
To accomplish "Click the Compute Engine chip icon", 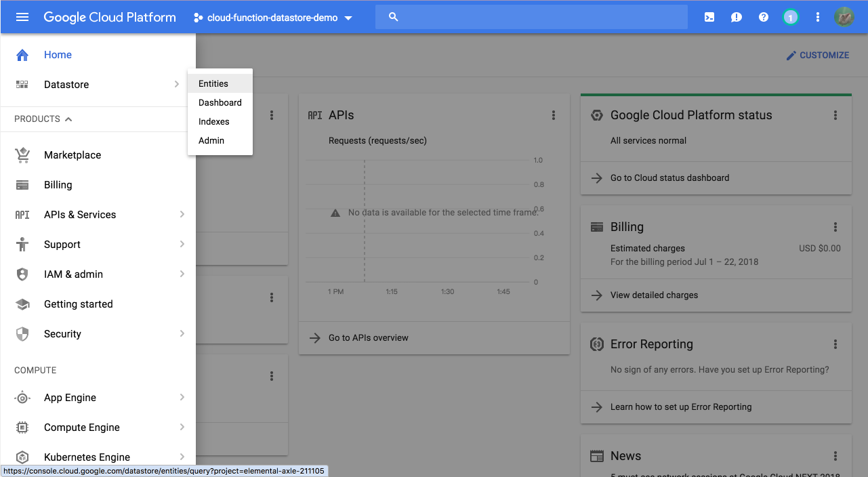I will [x=22, y=428].
